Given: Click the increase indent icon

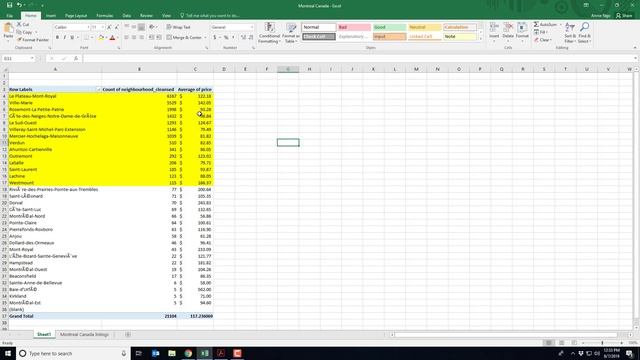Looking at the screenshot, I should coord(159,38).
